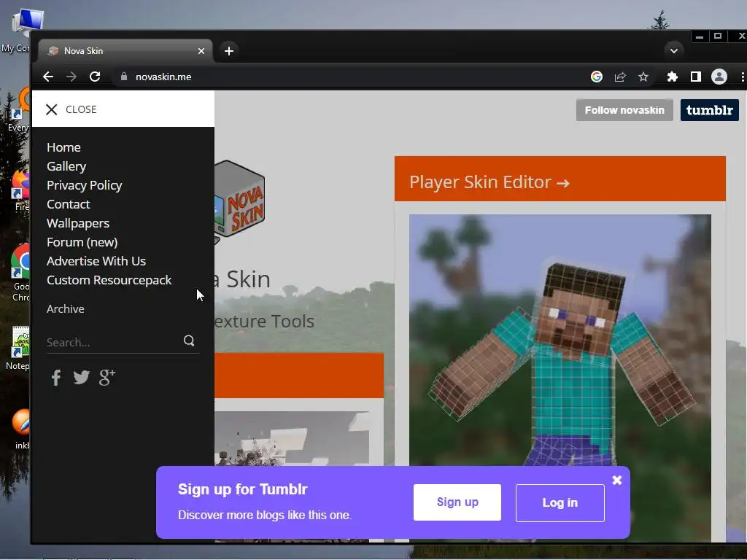Open the Google Plus icon link
This screenshot has width=747, height=560.
(x=107, y=377)
